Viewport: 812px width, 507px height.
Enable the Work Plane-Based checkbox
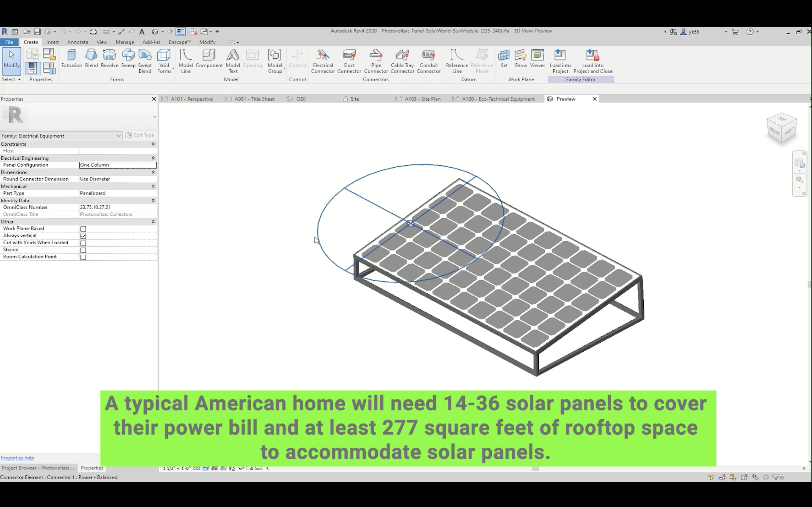(83, 229)
